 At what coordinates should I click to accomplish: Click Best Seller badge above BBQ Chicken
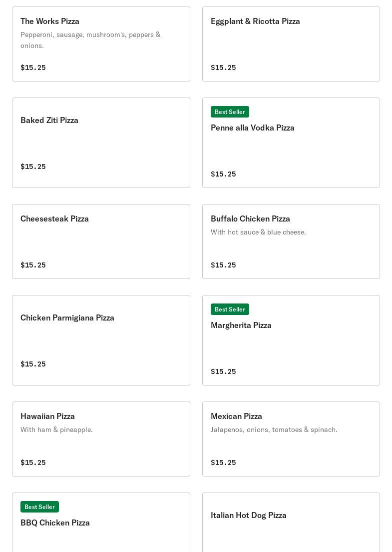tap(40, 506)
